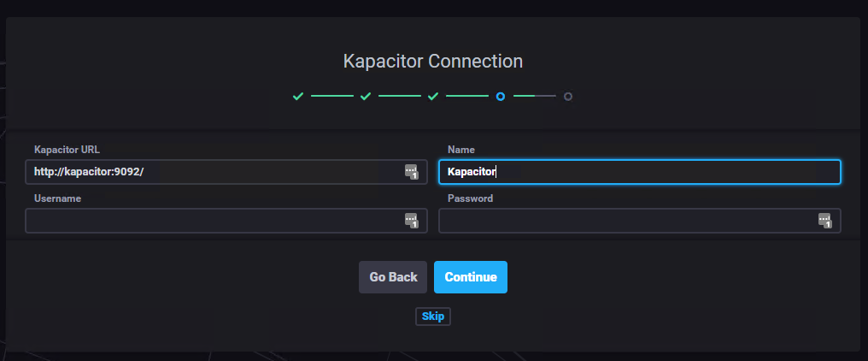Select the blue current step circle
The height and width of the screenshot is (361, 868).
tap(501, 97)
